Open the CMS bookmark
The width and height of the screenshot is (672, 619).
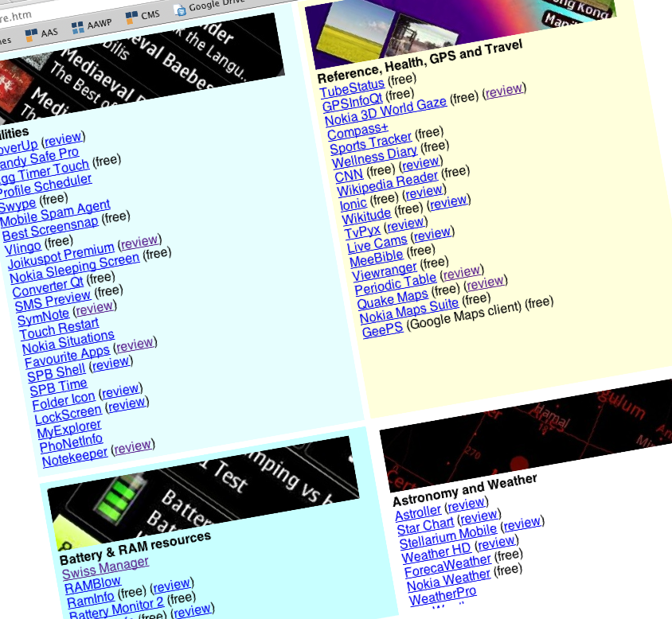pyautogui.click(x=143, y=16)
